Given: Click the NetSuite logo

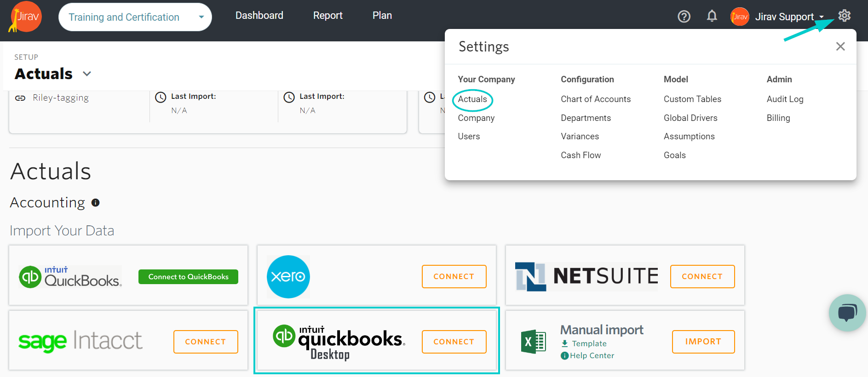Looking at the screenshot, I should pyautogui.click(x=586, y=276).
